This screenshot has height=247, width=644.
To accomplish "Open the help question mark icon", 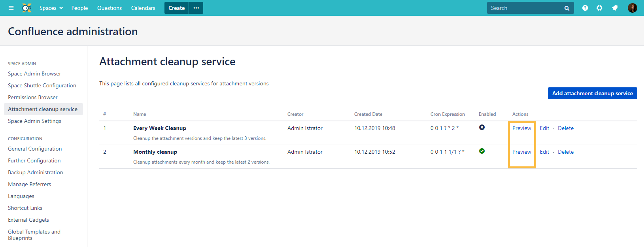I will point(585,8).
